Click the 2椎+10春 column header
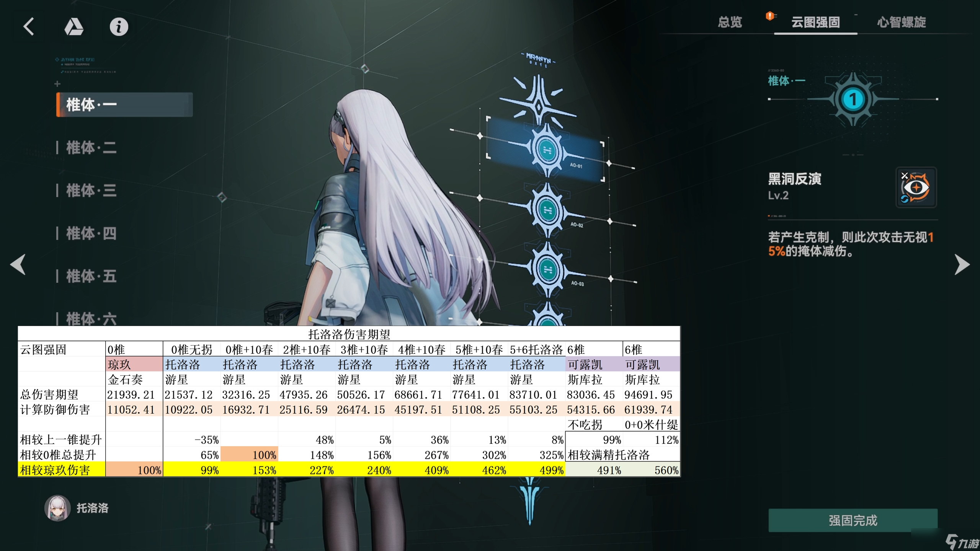980x551 pixels. click(307, 349)
